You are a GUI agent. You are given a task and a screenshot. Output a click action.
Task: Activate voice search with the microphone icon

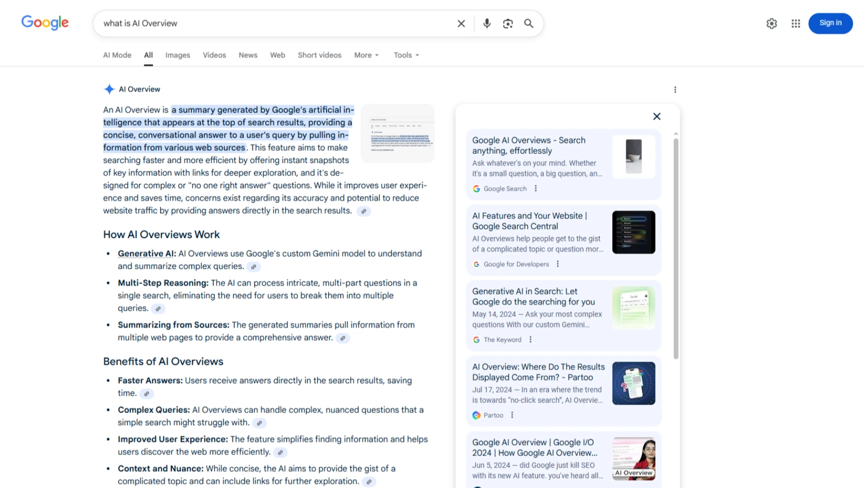[486, 23]
